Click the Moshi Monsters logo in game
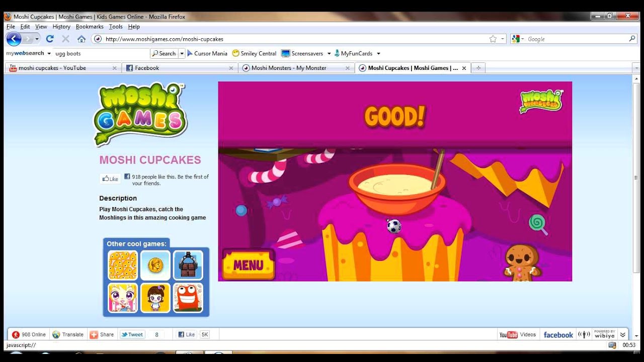Image resolution: width=644 pixels, height=362 pixels. [541, 101]
